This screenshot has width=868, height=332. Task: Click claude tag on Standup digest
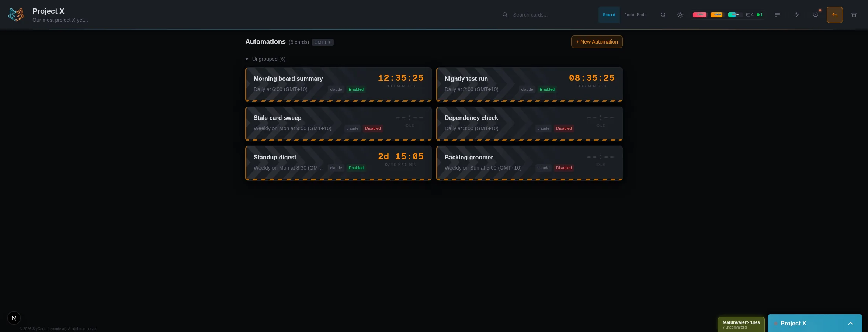336,168
